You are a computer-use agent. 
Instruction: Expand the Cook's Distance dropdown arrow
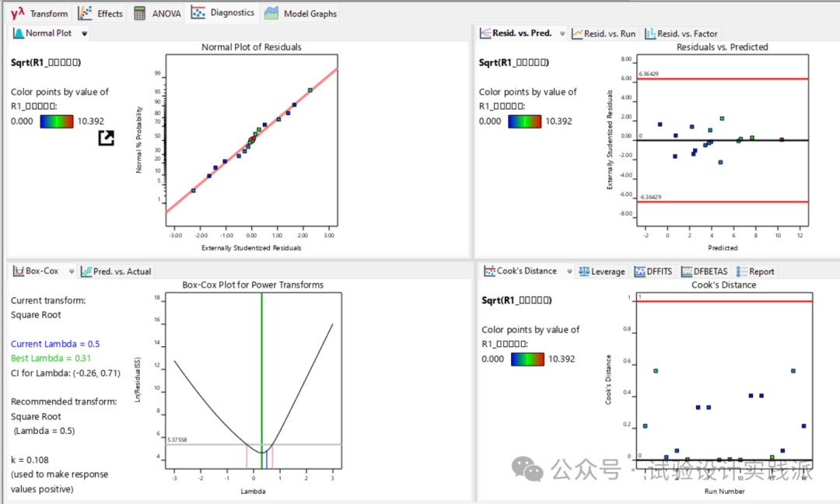[568, 271]
